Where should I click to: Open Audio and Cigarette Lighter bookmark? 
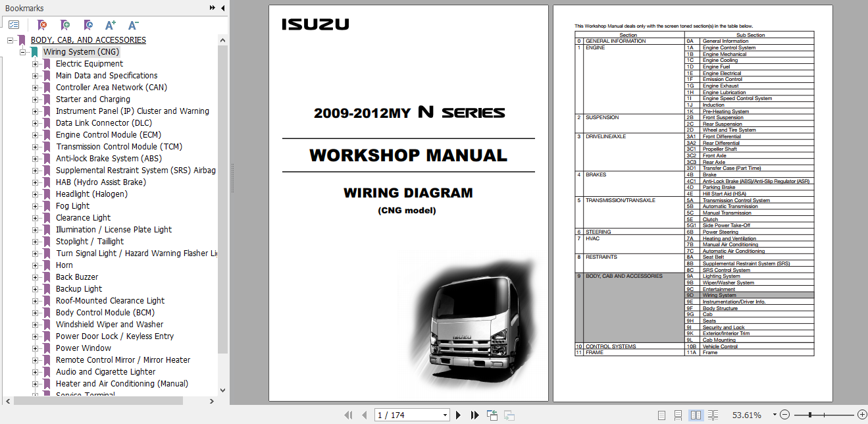(106, 372)
